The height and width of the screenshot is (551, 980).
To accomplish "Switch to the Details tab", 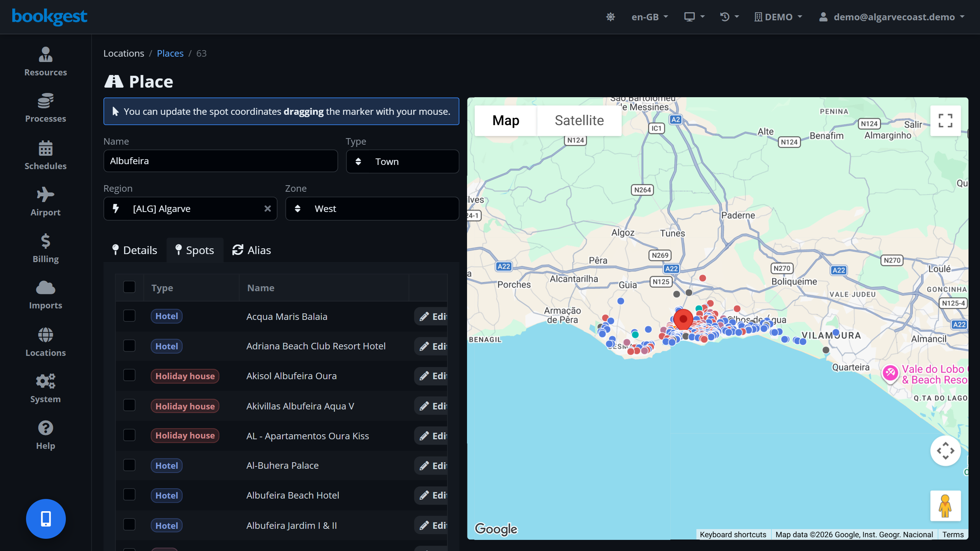I will pyautogui.click(x=135, y=250).
